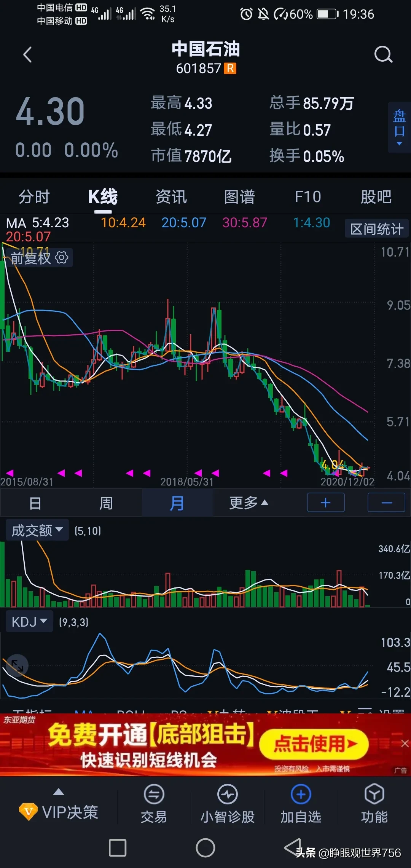Tap the 2018/05/31 date marker

(187, 482)
